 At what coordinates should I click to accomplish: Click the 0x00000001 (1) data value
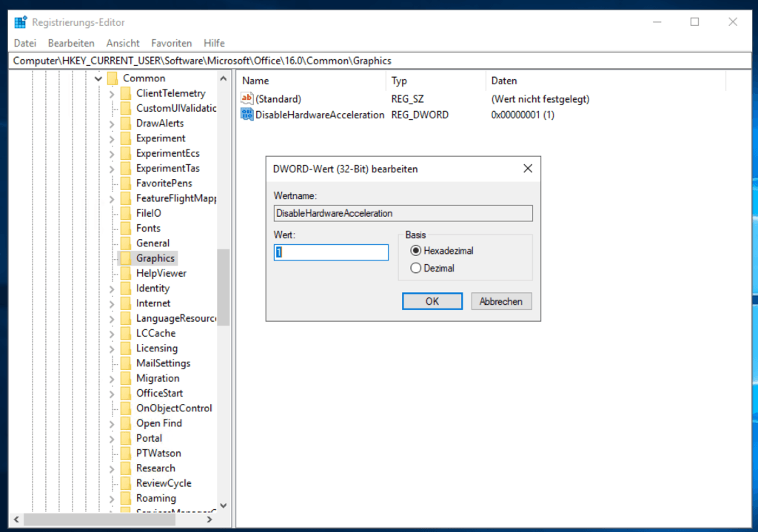[x=523, y=115]
